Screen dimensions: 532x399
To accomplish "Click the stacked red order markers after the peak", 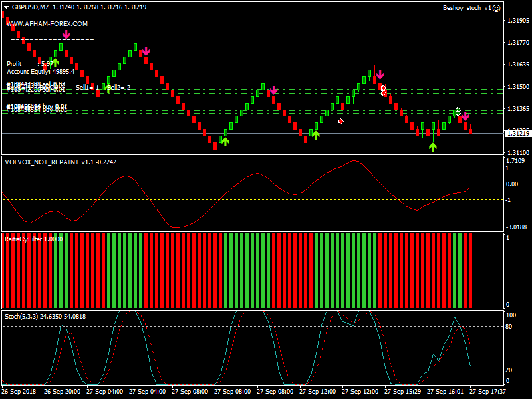I will click(384, 91).
